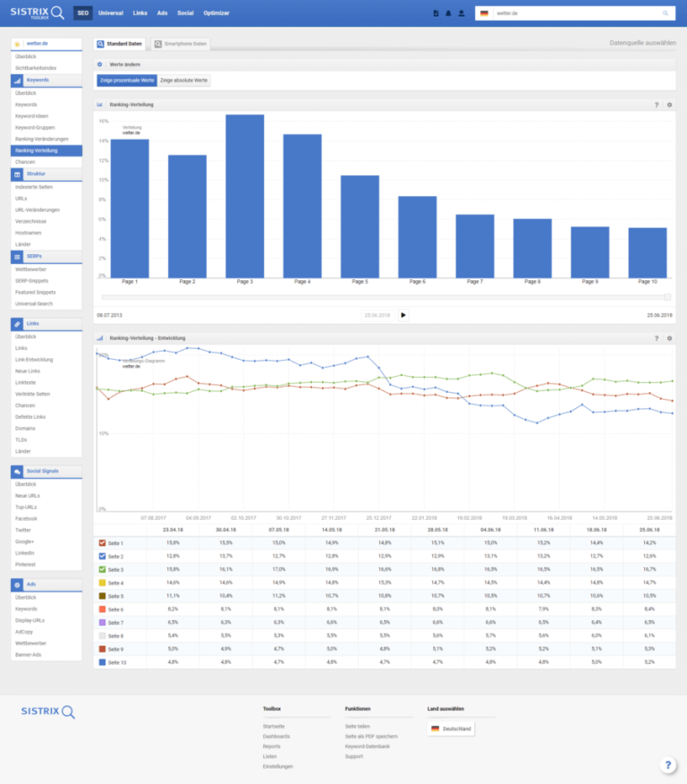Open the Links menu in top navigation
687x784 pixels.
[x=140, y=13]
